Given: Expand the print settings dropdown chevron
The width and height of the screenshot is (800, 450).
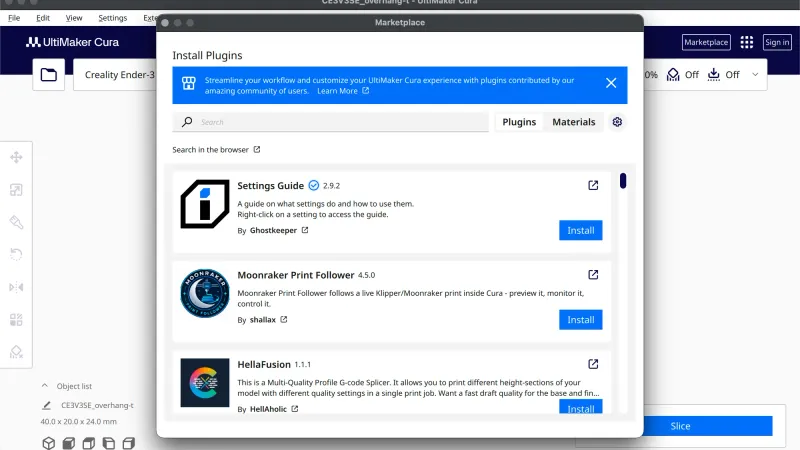Looking at the screenshot, I should (755, 74).
